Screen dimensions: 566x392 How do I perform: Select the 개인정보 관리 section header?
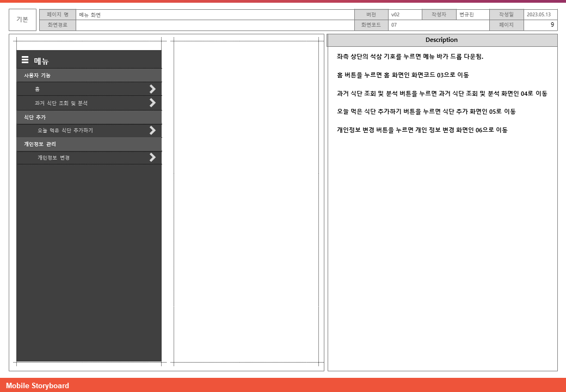point(89,144)
